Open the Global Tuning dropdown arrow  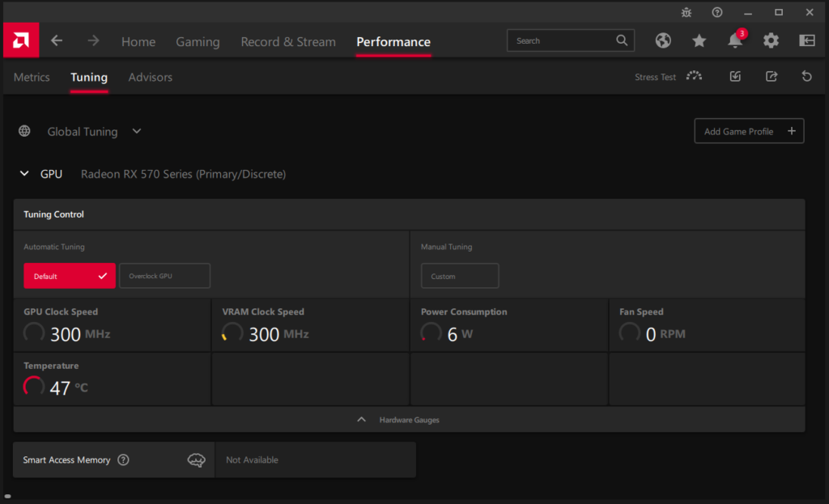(x=137, y=131)
